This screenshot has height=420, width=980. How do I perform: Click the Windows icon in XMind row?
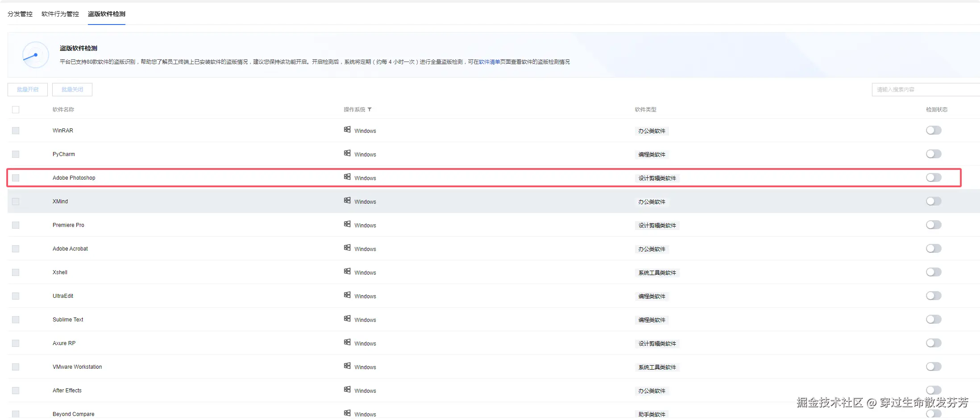pos(347,201)
